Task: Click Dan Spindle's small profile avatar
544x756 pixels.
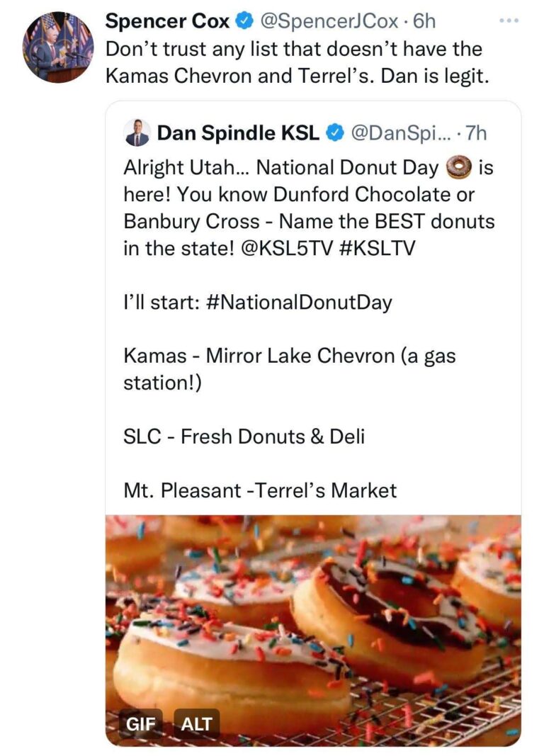Action: click(x=137, y=132)
